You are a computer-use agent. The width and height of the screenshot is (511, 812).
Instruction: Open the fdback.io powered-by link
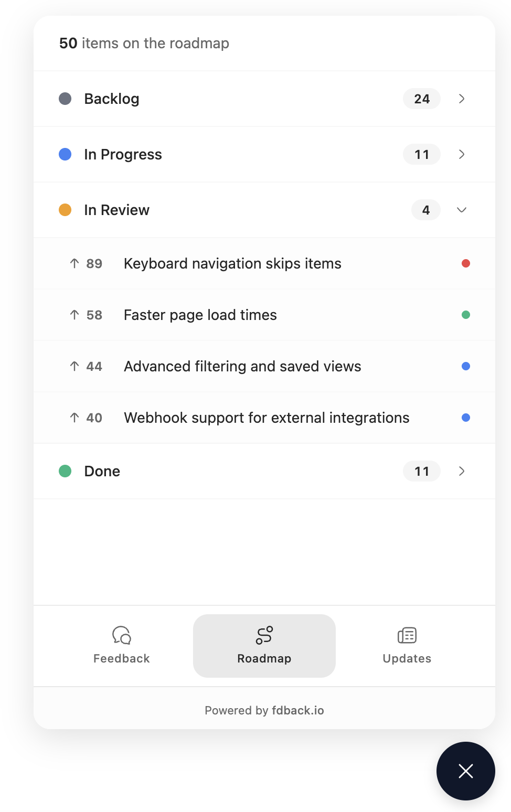[297, 710]
